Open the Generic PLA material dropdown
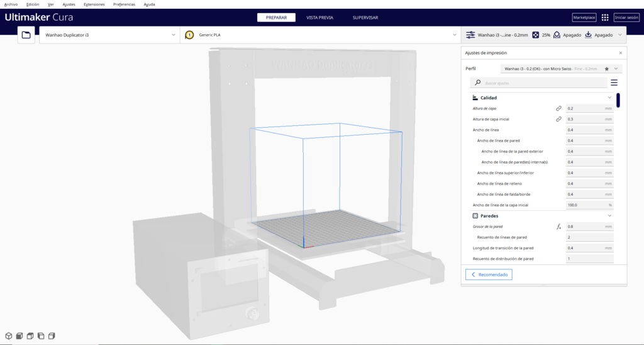Screen dimensions: 644x345 coord(321,35)
